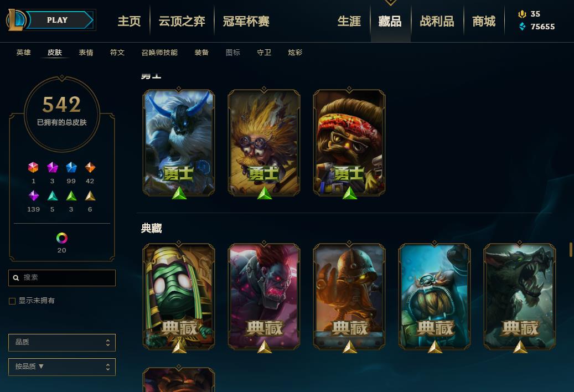This screenshot has width=574, height=392.
Task: Select the chroma color wheel icon
Action: [62, 238]
